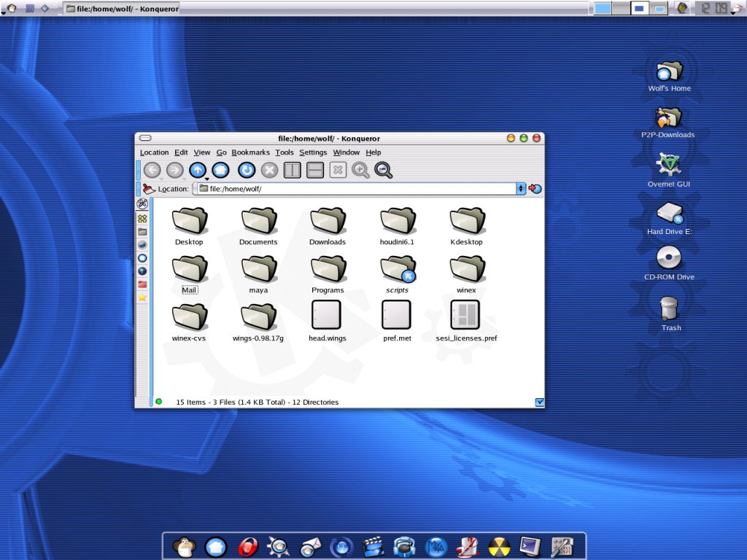Reload the current folder view
The width and height of the screenshot is (747, 560).
247,170
